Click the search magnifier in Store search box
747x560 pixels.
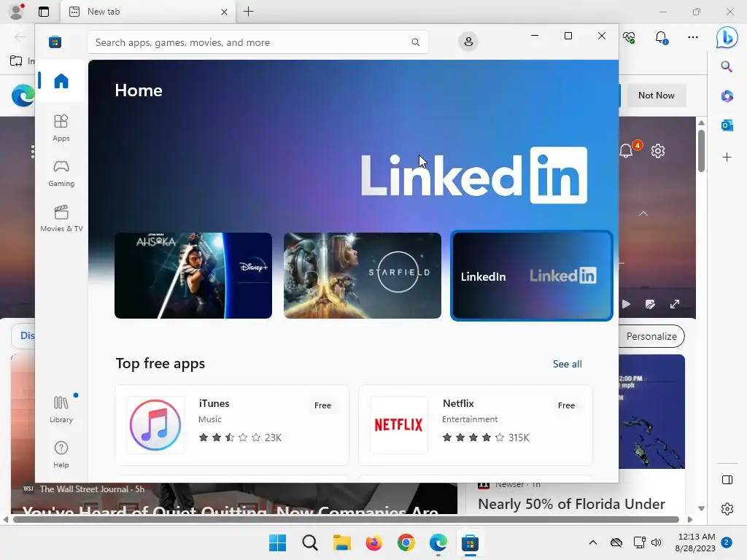point(415,42)
